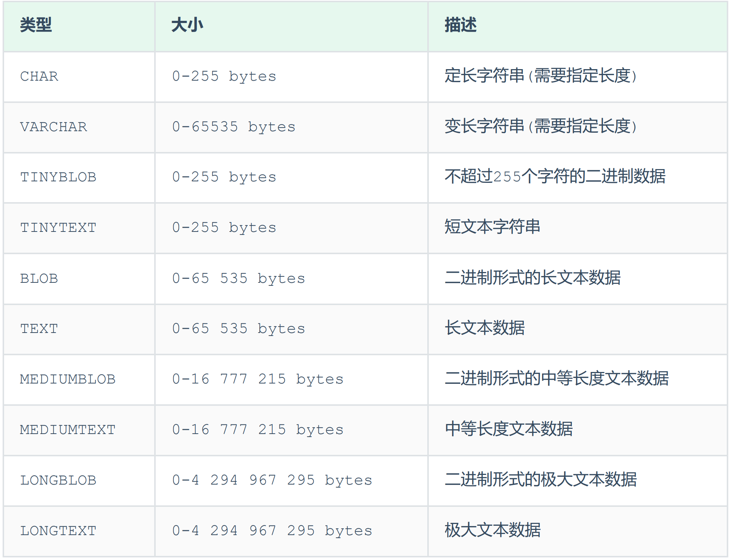The width and height of the screenshot is (729, 560).
Task: Select the CHAR type cell
Action: pos(39,76)
